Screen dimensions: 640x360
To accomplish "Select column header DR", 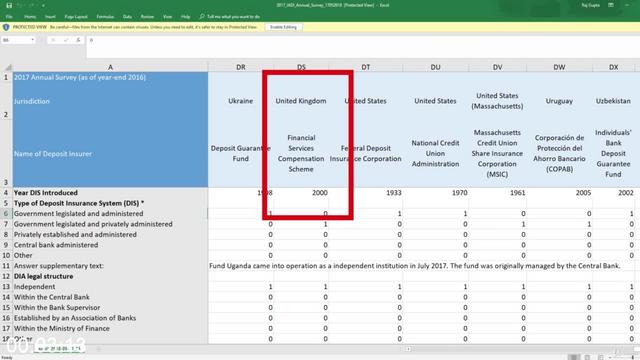I will (x=241, y=67).
